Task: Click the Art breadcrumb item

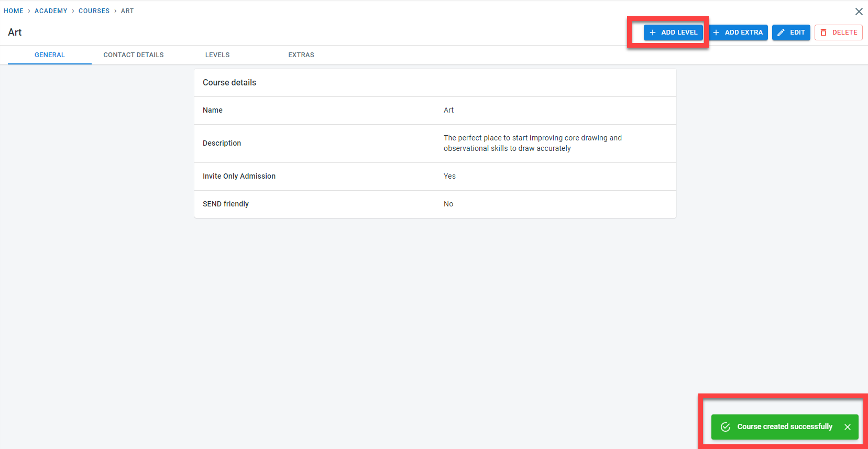Action: [x=127, y=11]
